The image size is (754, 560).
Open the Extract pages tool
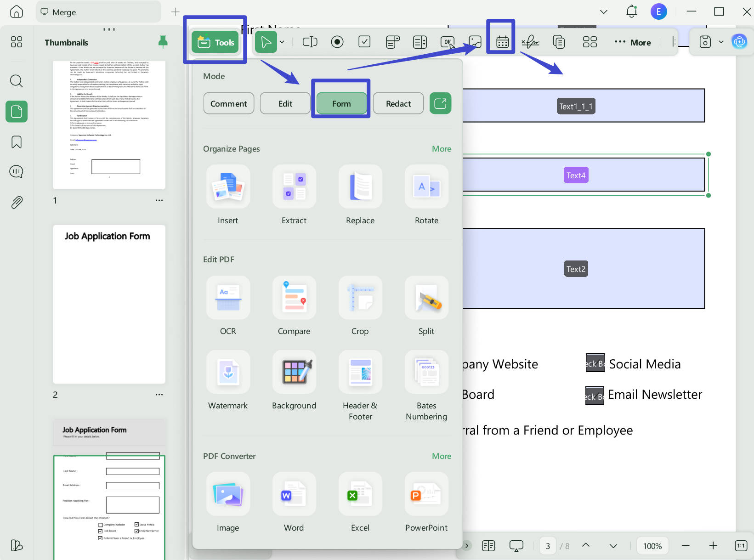tap(294, 195)
